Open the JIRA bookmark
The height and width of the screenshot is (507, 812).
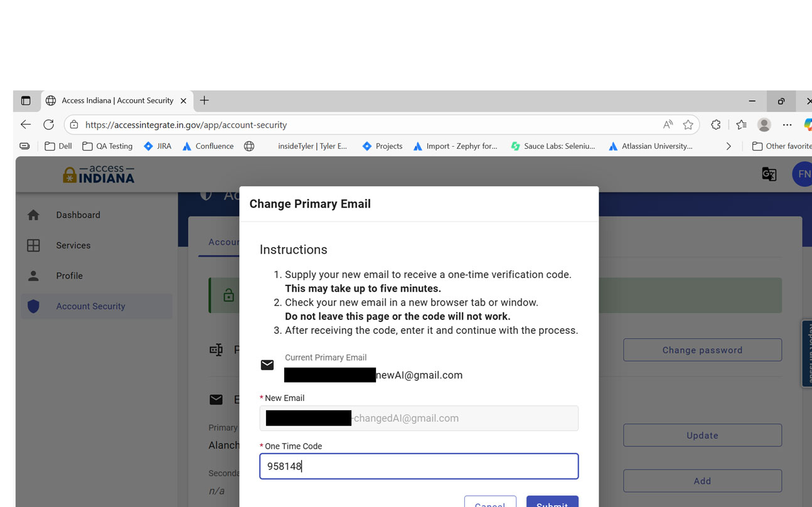pos(158,146)
